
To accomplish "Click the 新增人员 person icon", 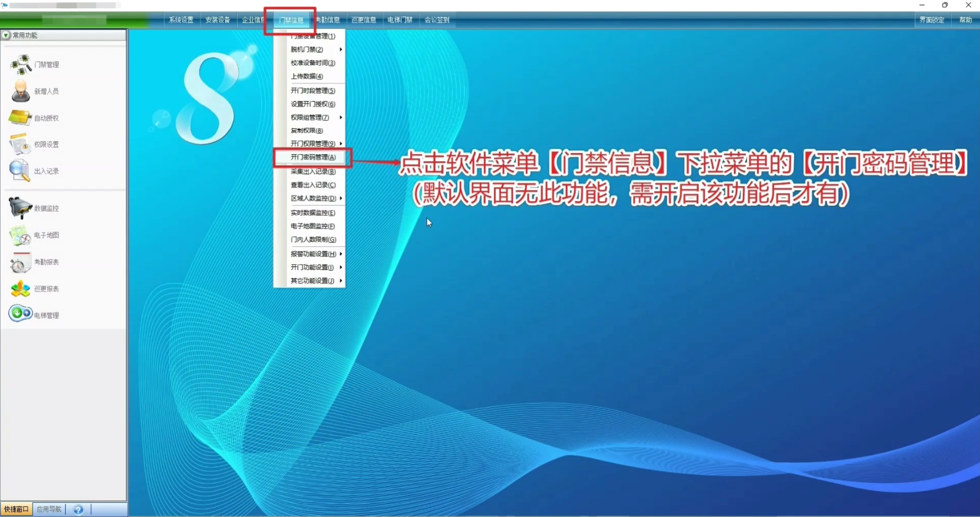I will pos(21,91).
